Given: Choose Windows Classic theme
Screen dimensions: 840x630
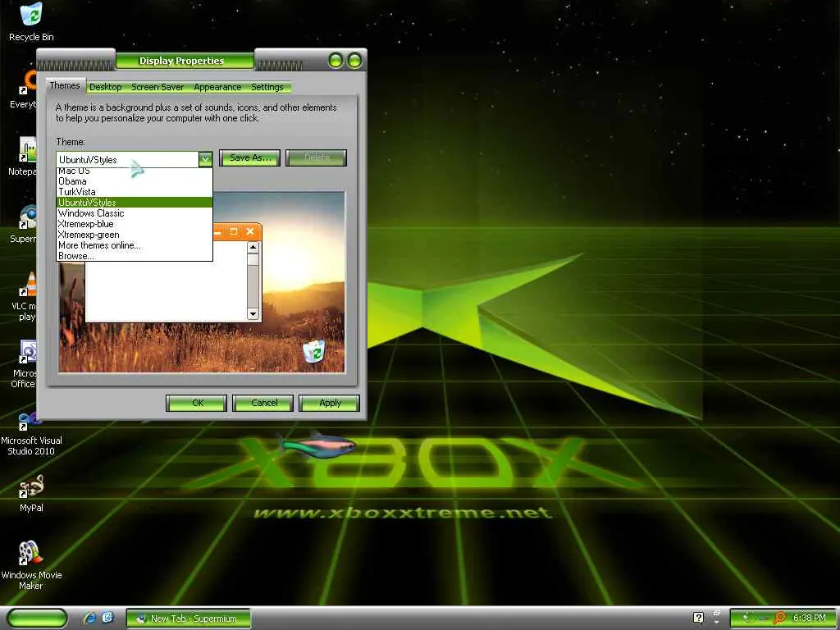Looking at the screenshot, I should 135,213.
